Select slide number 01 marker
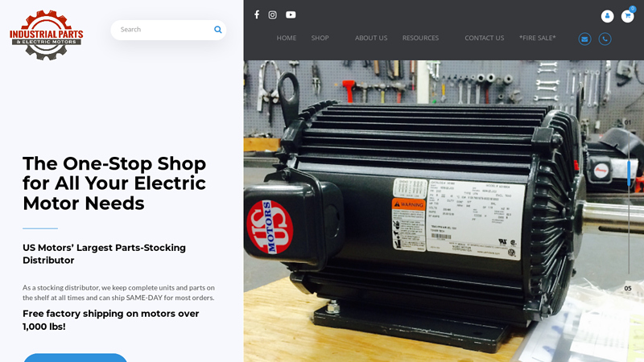644x362 pixels. tap(628, 122)
